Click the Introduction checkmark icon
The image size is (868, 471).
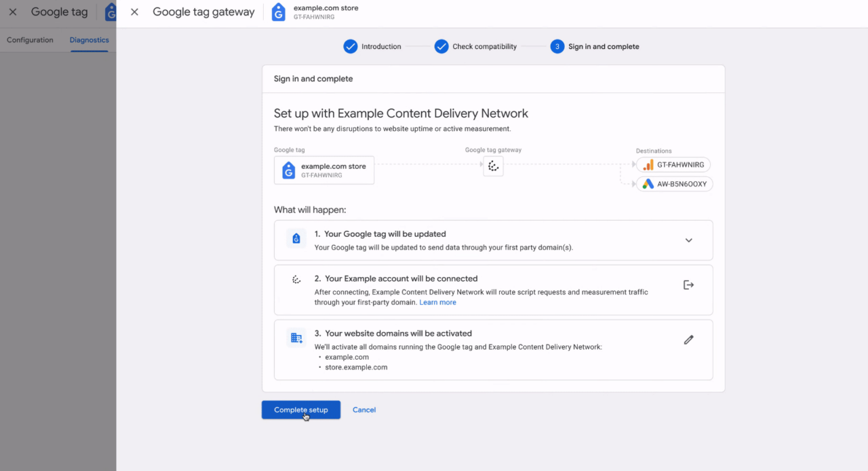tap(351, 47)
